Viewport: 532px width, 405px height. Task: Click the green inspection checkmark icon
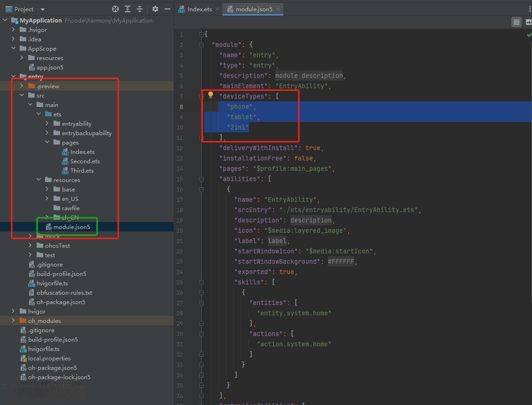529,35
